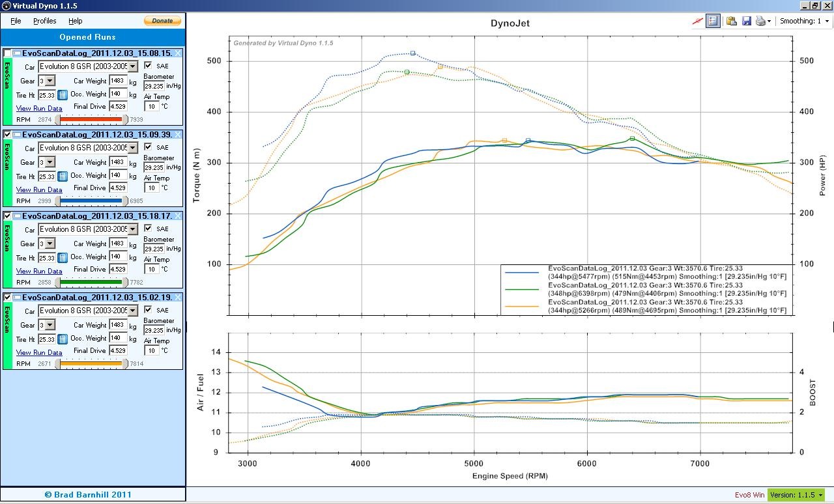The height and width of the screenshot is (504, 834).
Task: Click the green RPM range bar of run 15.18.17
Action: [x=91, y=283]
